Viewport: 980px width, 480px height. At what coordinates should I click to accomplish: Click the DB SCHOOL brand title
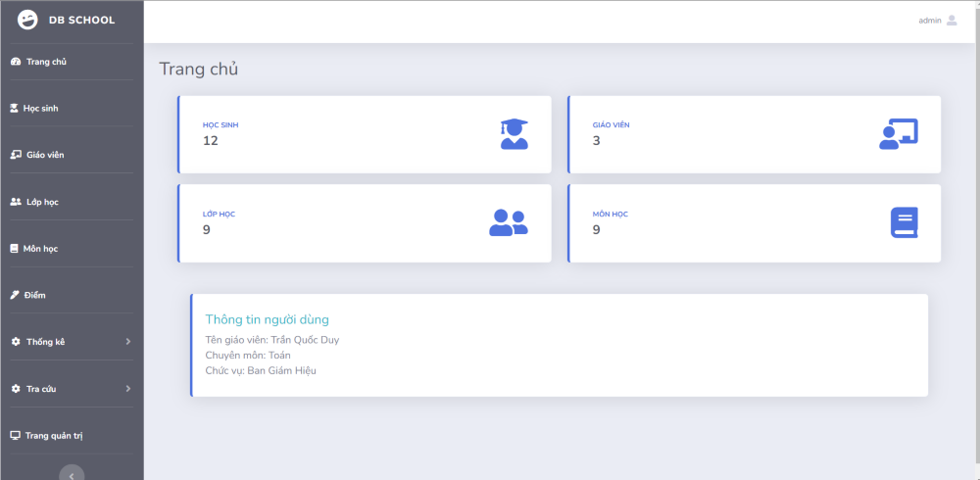point(82,20)
